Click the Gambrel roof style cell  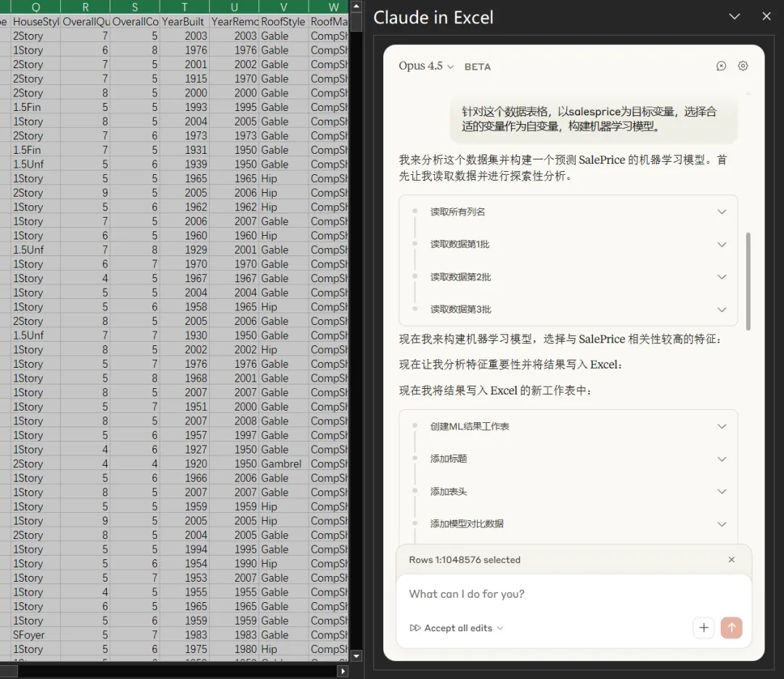284,464
